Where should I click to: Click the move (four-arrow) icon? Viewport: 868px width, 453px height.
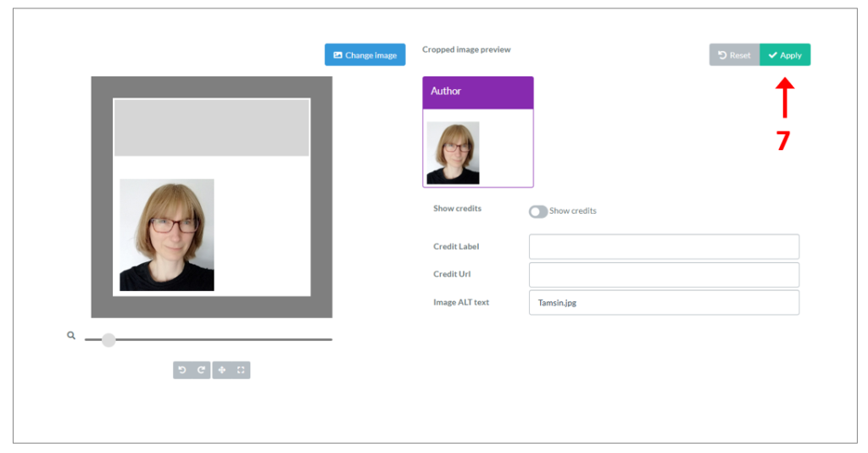tap(222, 370)
